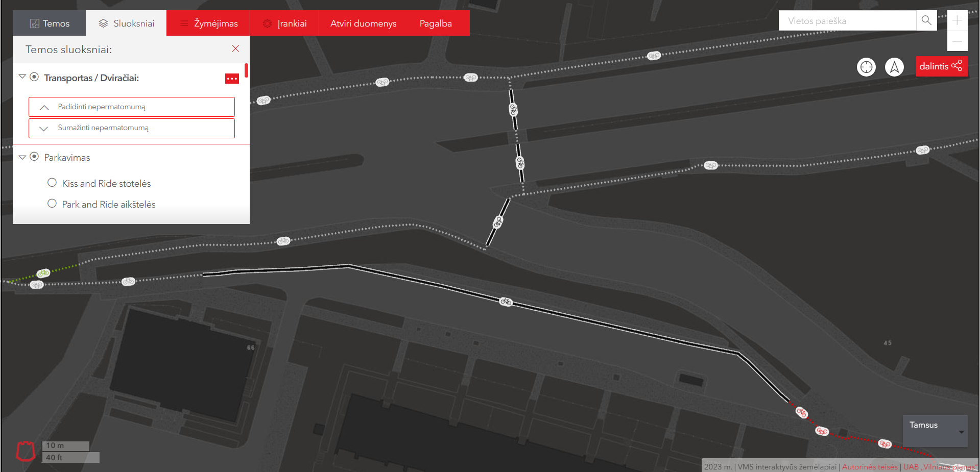Open options via red three-dots icon

coord(232,78)
